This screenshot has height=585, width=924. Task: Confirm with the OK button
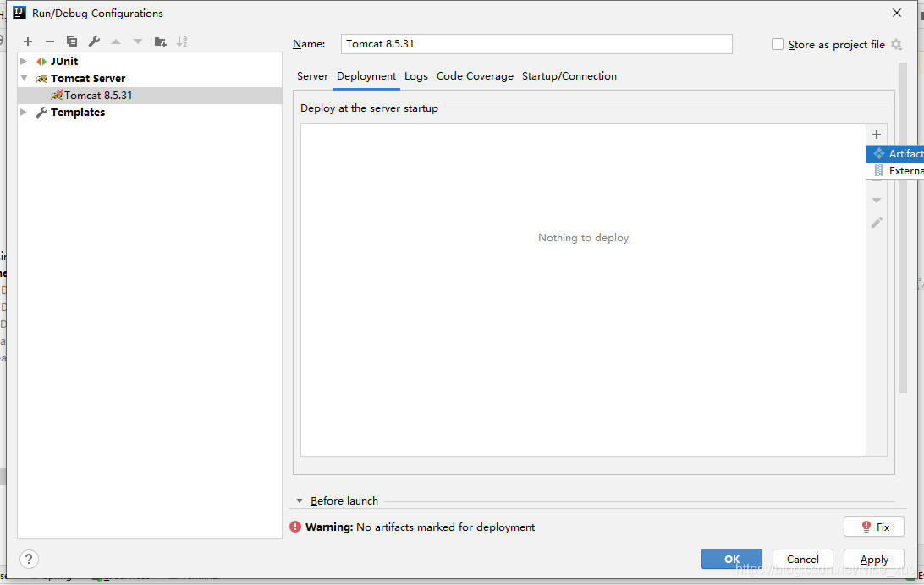pos(731,559)
